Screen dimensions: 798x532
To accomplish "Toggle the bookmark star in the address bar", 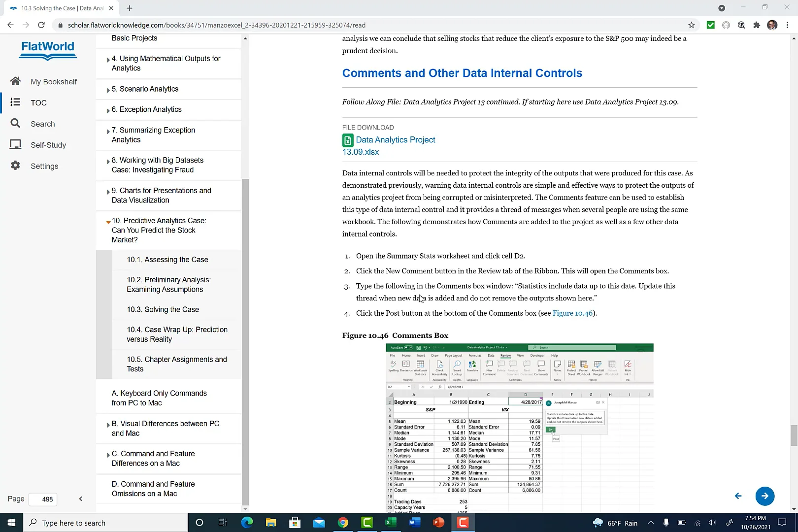I will [691, 25].
